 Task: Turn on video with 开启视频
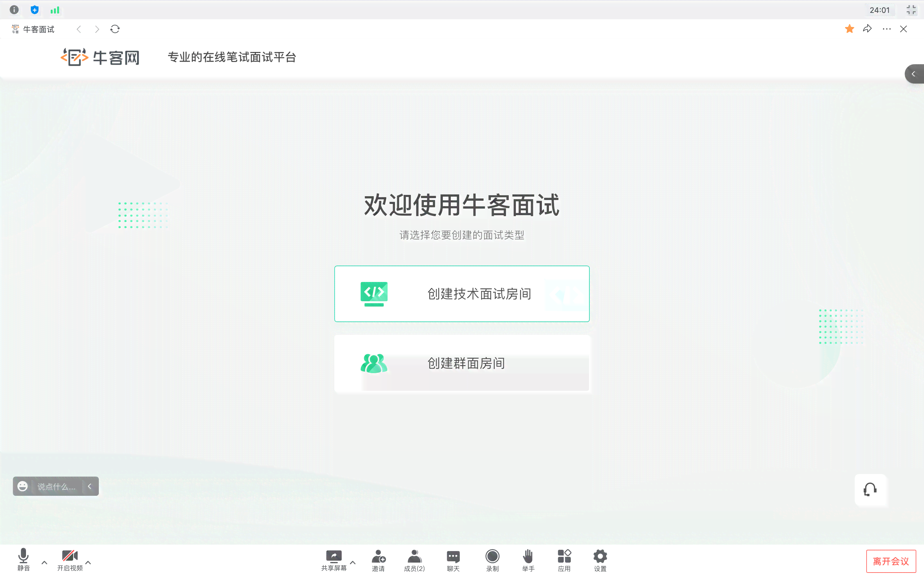[70, 560]
